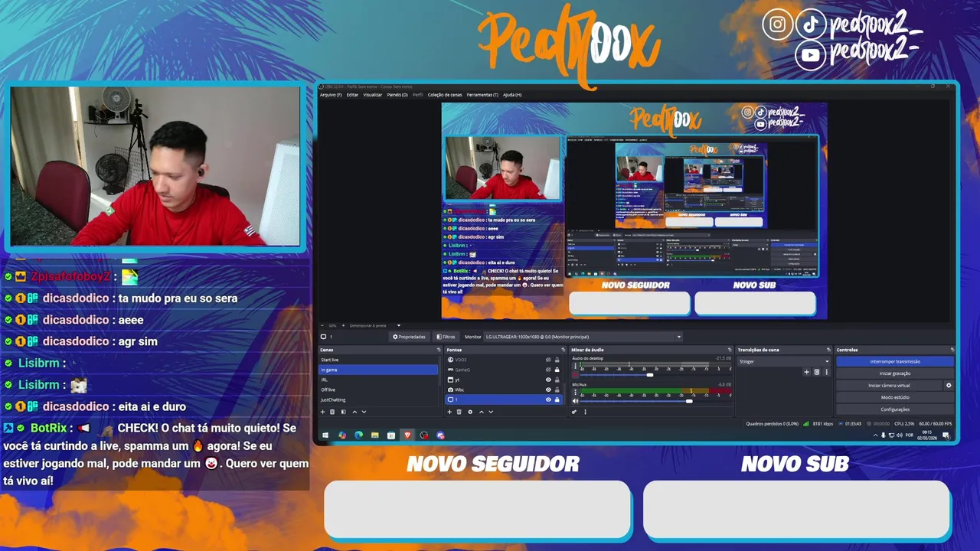Open scene filters icon in Cenas panel

pyautogui.click(x=343, y=412)
